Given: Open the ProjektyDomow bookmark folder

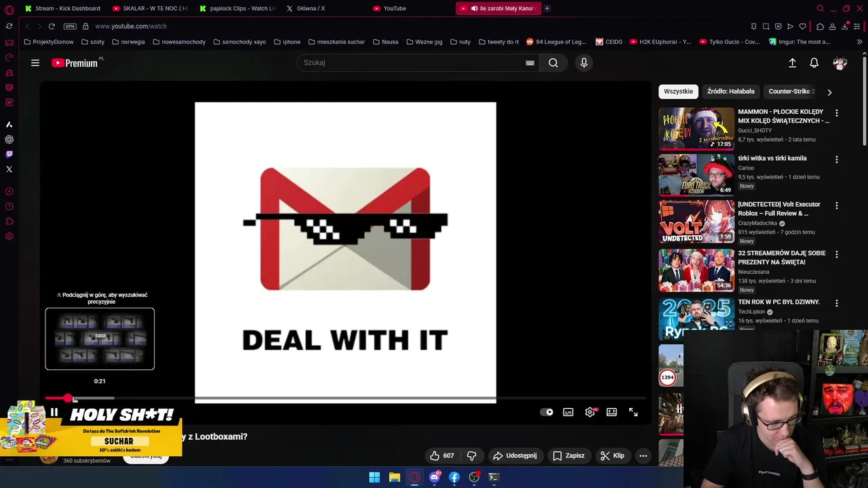Looking at the screenshot, I should (49, 42).
